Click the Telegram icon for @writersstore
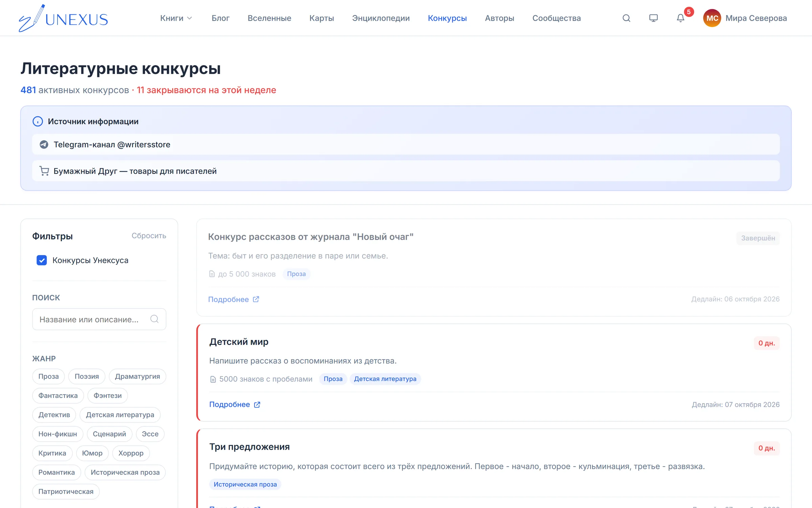Screen dimensions: 812x508 pyautogui.click(x=44, y=145)
